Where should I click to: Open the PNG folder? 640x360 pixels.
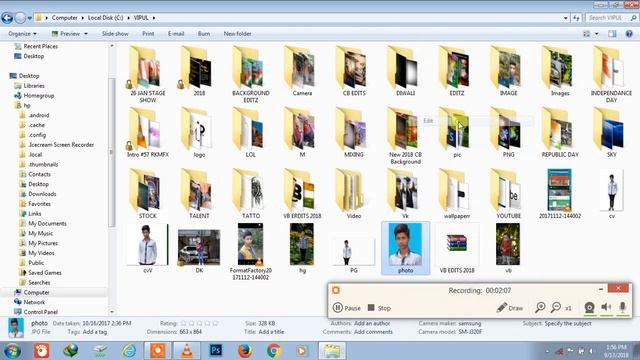[x=508, y=133]
